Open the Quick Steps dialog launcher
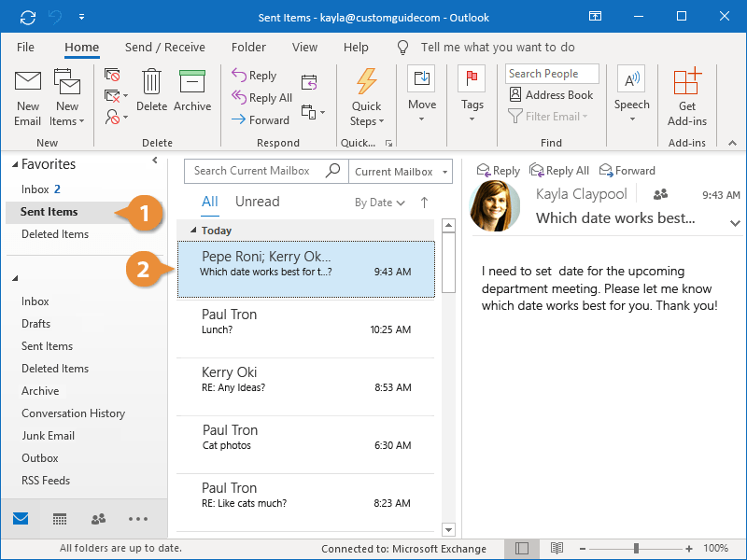Viewport: 747px width, 560px height. pyautogui.click(x=388, y=143)
